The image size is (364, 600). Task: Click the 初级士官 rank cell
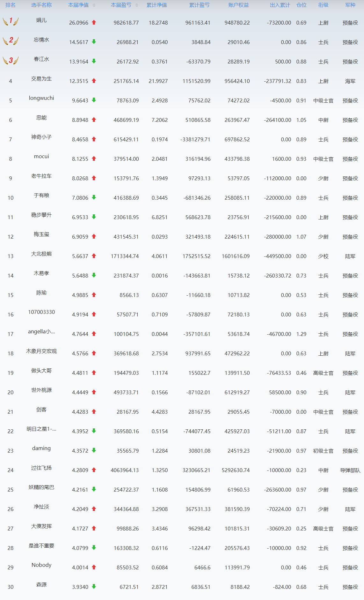(324, 451)
